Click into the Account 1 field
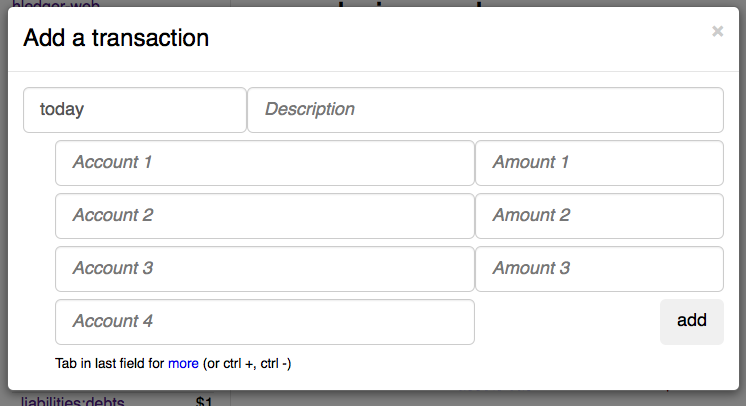The height and width of the screenshot is (406, 746). coord(265,163)
